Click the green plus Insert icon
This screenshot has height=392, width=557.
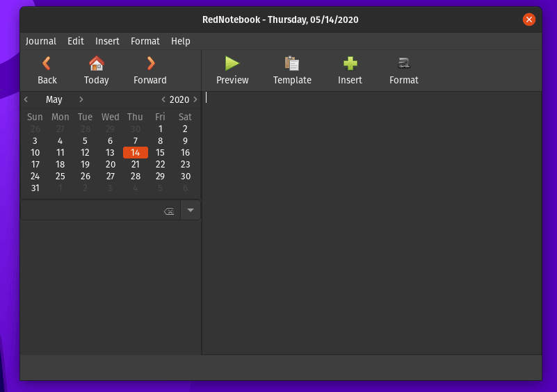[x=350, y=64]
